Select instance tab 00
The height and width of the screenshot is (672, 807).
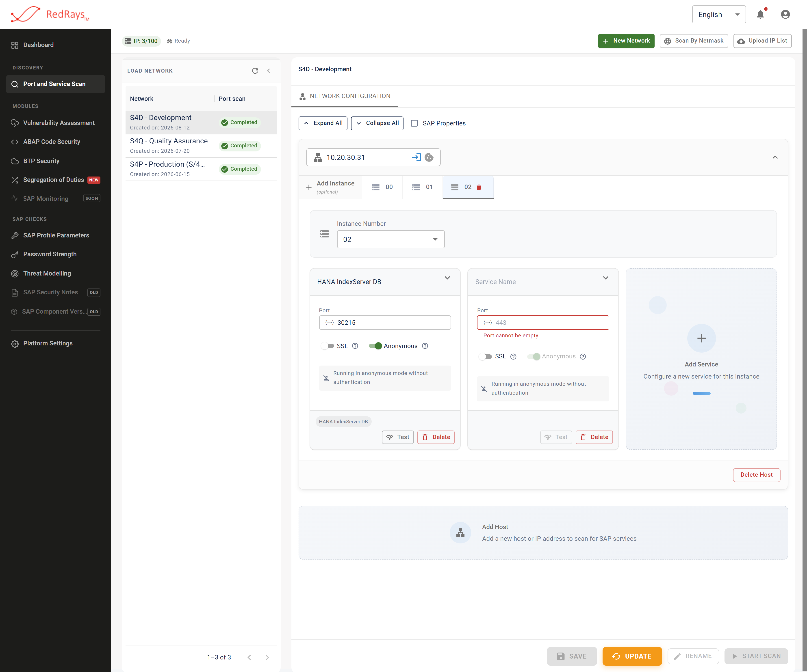point(382,187)
